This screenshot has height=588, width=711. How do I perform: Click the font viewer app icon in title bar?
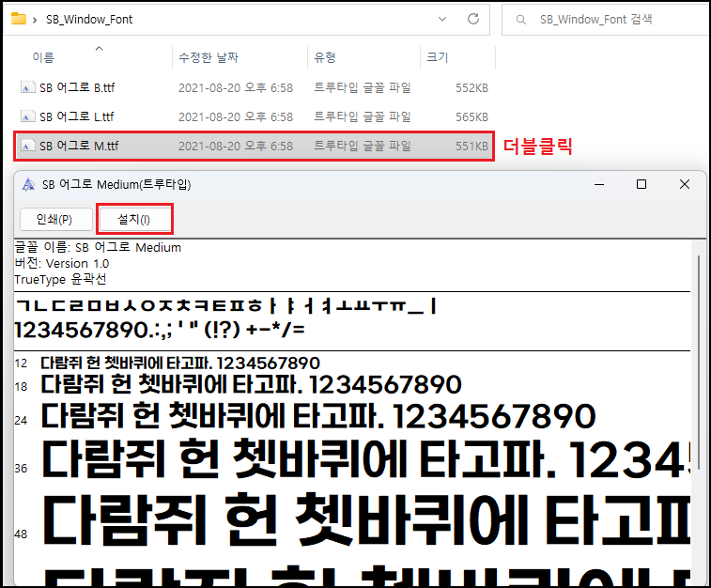(28, 184)
